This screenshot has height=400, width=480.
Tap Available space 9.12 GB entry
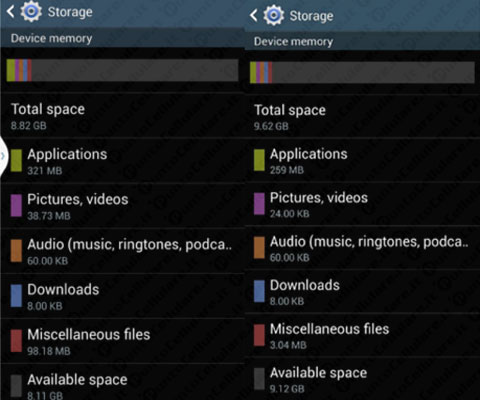coord(362,379)
